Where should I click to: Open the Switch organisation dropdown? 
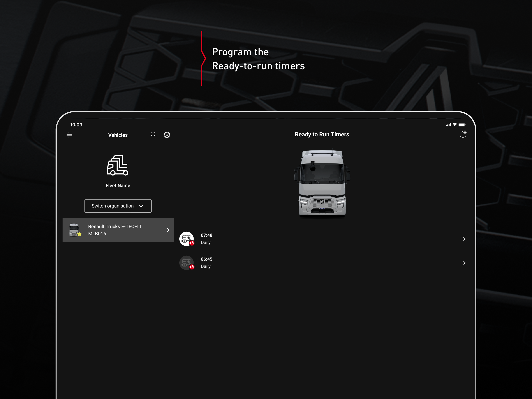tap(118, 206)
